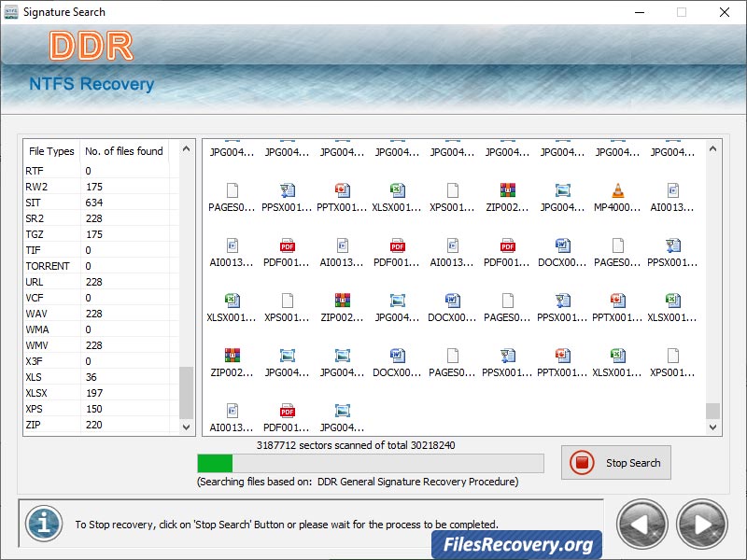This screenshot has height=560, width=747.
Task: Select ZIP002... archive in the row containing MP4000...
Action: click(507, 198)
